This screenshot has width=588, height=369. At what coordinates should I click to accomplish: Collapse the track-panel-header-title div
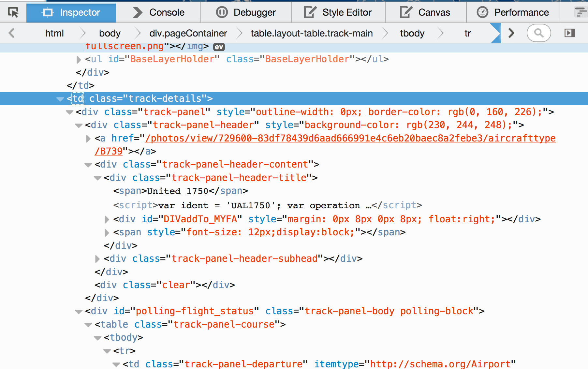(x=97, y=178)
